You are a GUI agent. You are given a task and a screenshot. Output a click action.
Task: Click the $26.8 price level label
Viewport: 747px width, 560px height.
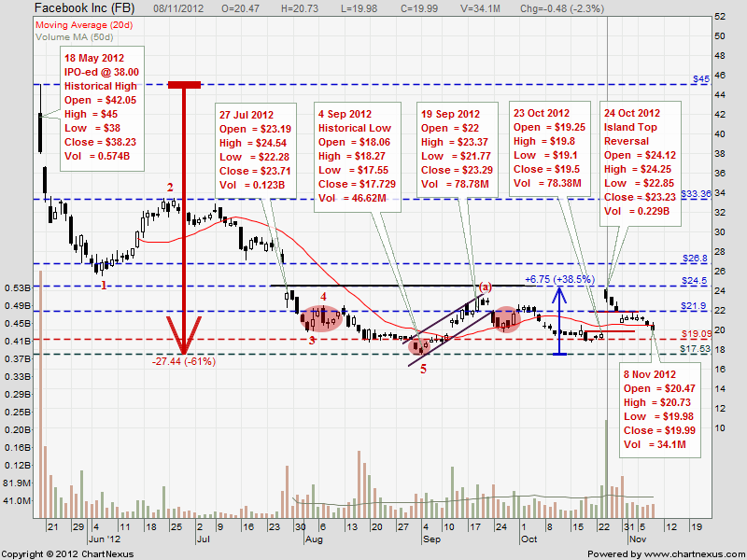(x=695, y=259)
